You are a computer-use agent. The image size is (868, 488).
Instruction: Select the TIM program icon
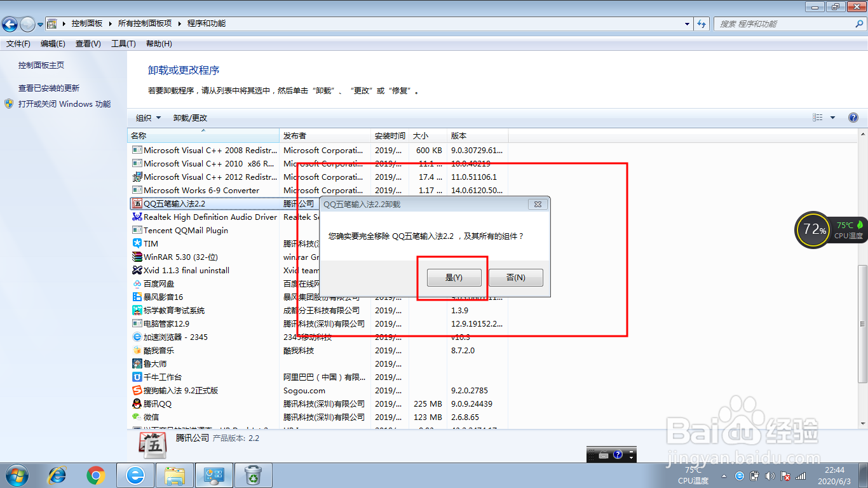(x=137, y=244)
